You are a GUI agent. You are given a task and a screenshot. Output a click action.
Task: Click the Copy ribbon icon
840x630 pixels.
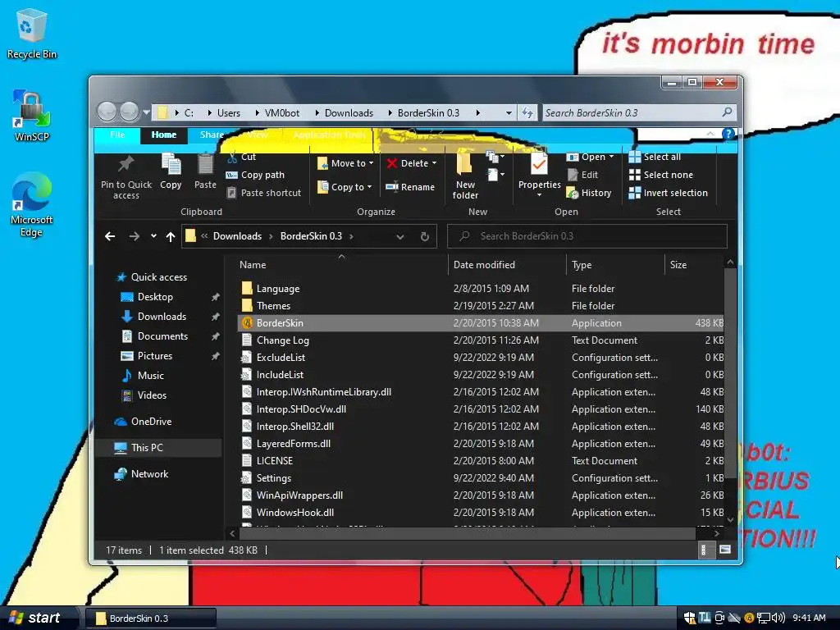point(171,164)
